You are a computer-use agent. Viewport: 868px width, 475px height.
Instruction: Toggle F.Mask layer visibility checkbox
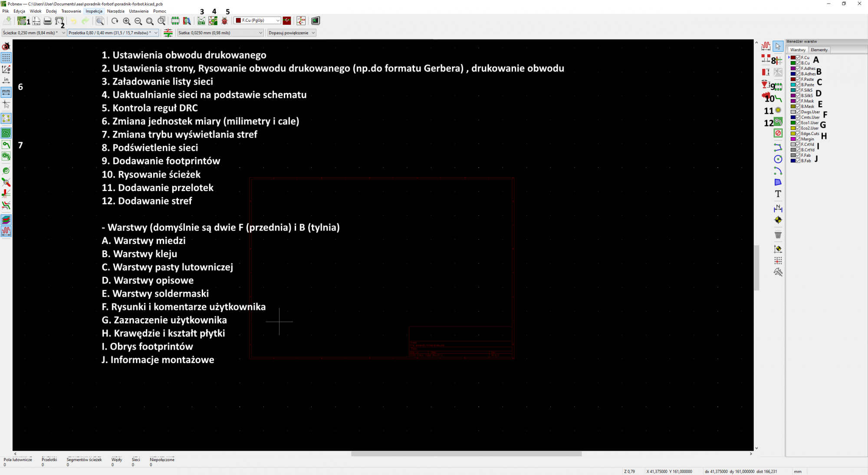(798, 101)
